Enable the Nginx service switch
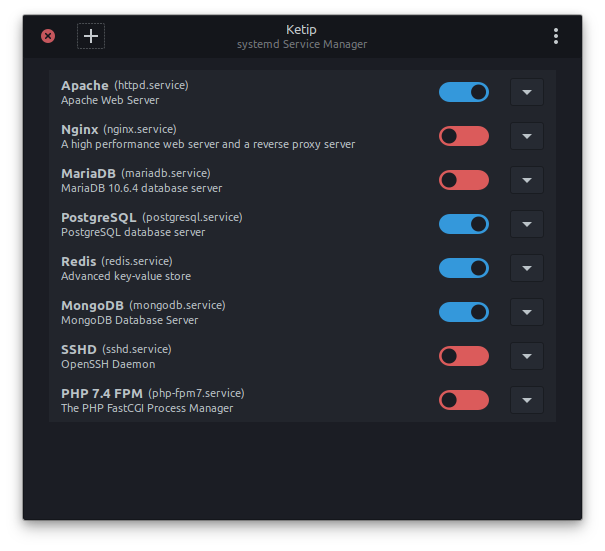The width and height of the screenshot is (605, 551). click(x=464, y=136)
